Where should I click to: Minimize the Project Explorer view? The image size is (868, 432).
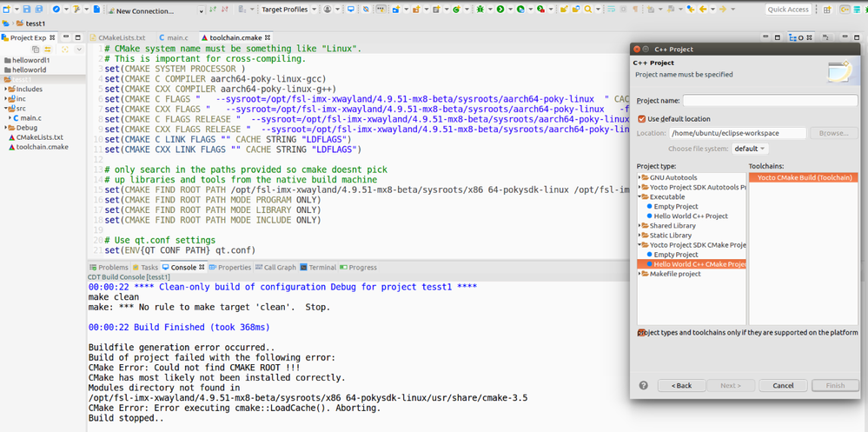66,37
